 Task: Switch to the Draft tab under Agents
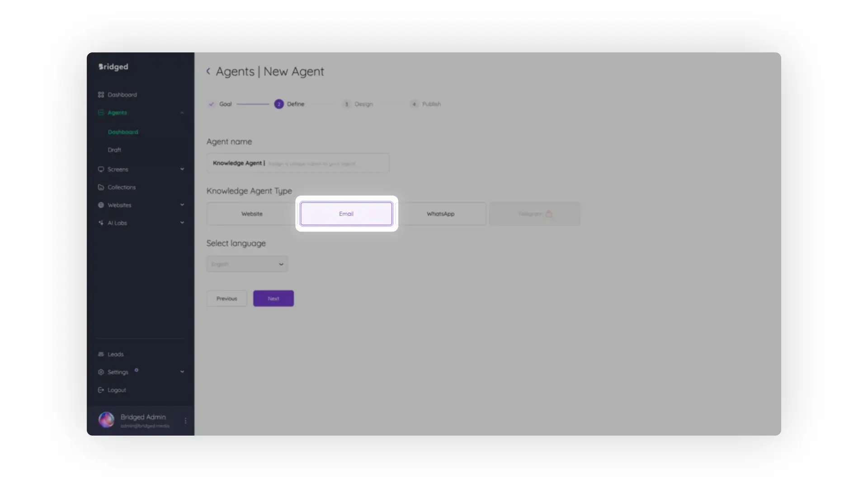pyautogui.click(x=114, y=150)
